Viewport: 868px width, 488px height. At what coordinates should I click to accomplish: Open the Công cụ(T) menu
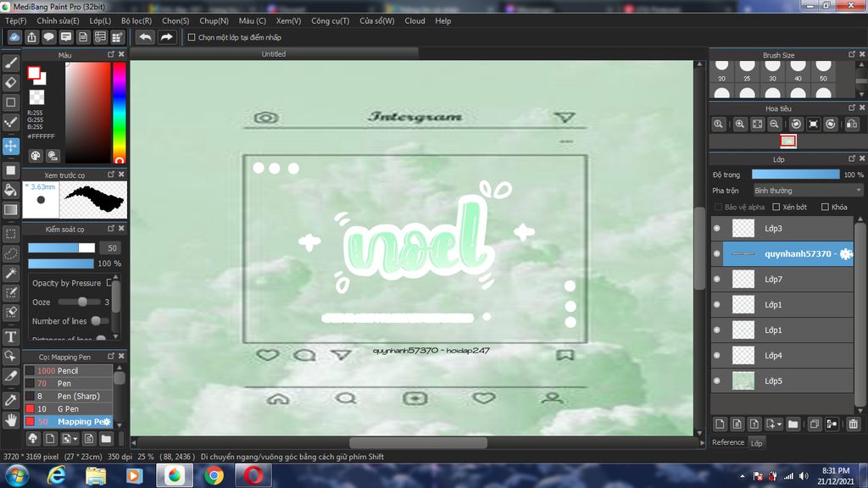point(330,20)
